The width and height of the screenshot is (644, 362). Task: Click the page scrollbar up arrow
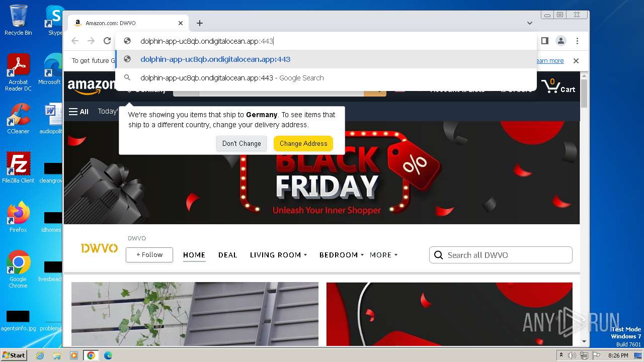click(x=584, y=75)
